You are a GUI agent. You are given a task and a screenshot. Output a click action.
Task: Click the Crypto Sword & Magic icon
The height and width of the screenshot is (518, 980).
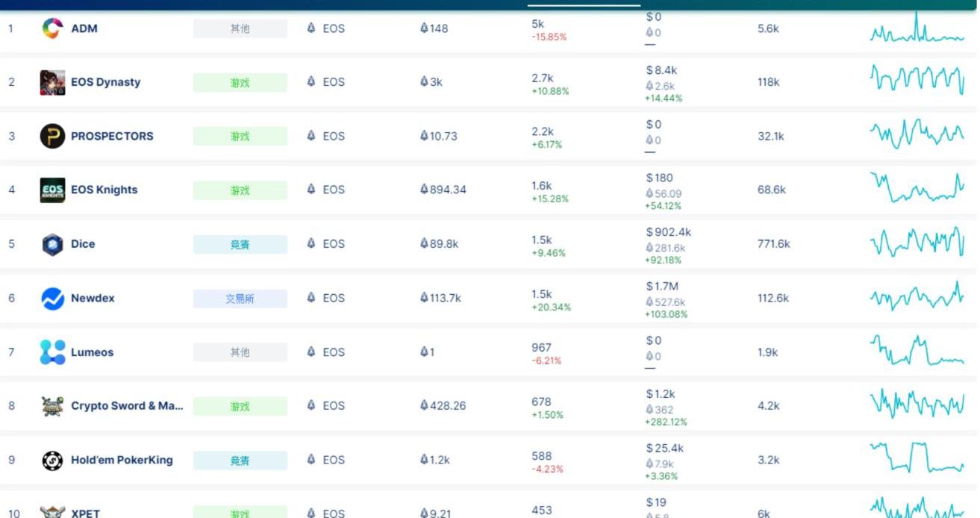[x=52, y=407]
